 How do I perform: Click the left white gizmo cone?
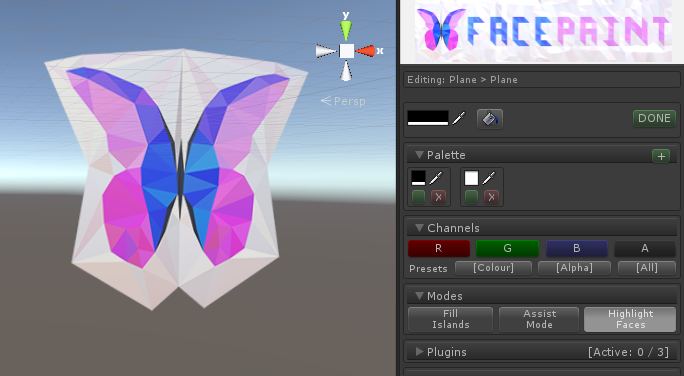326,51
